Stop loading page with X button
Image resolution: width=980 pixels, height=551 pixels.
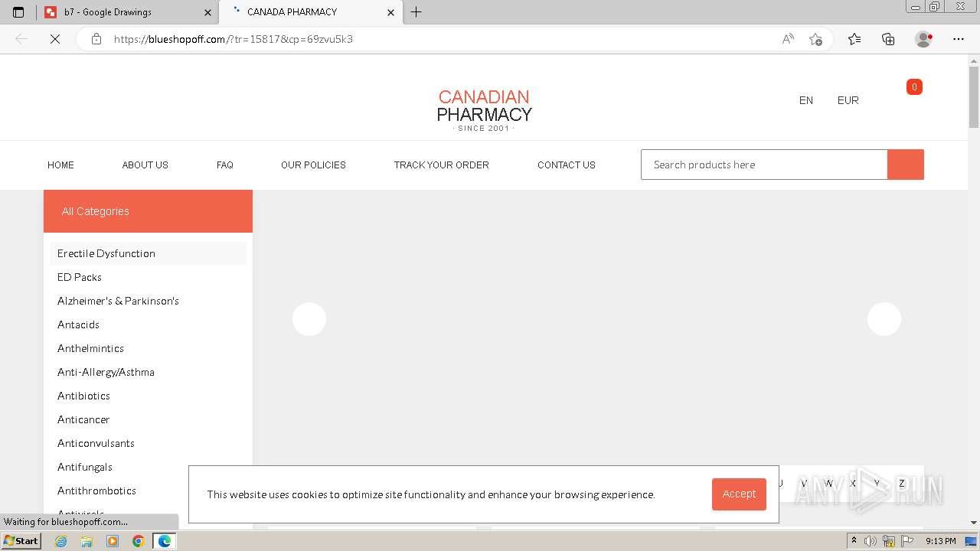click(55, 39)
